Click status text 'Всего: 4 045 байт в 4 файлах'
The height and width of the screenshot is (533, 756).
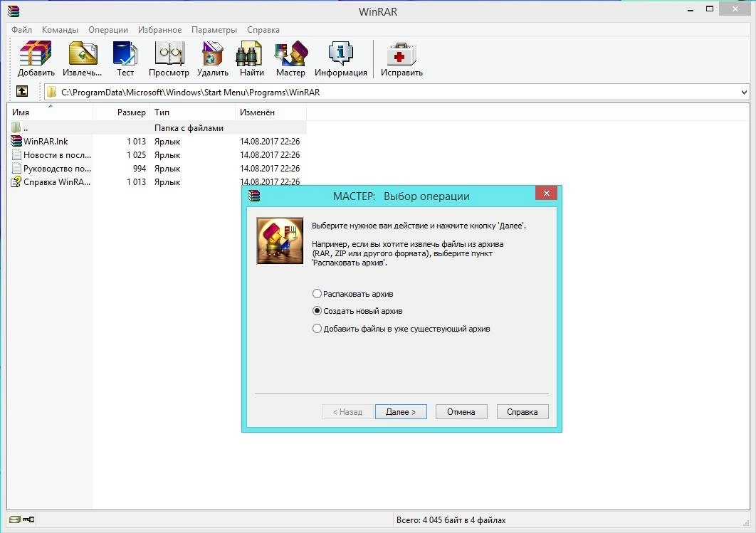(451, 520)
